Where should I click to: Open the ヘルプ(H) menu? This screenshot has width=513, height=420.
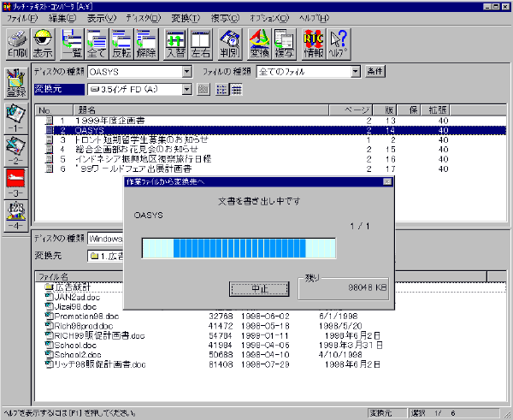click(x=314, y=18)
